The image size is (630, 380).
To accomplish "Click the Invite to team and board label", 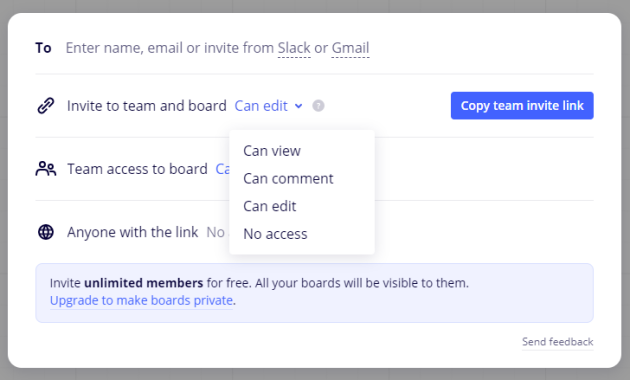I will (147, 106).
